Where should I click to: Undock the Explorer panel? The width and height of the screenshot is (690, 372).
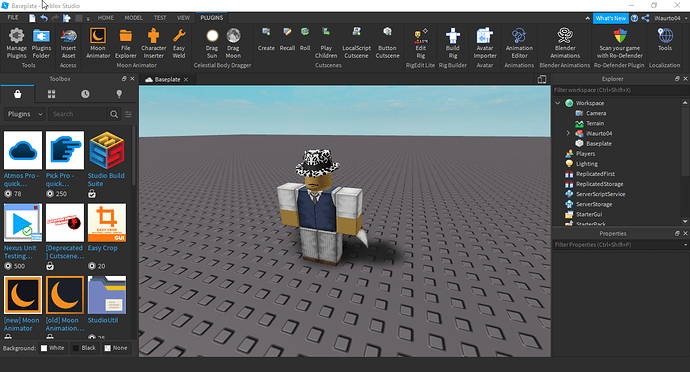click(677, 79)
